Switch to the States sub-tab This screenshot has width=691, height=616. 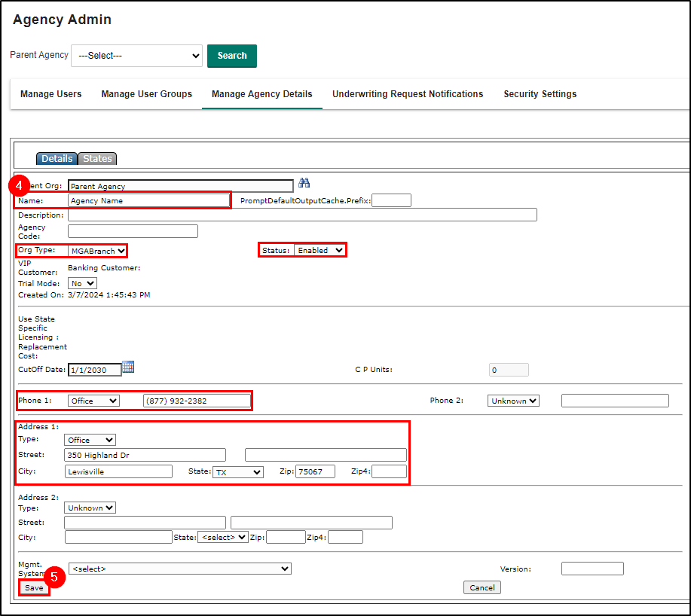pos(97,158)
